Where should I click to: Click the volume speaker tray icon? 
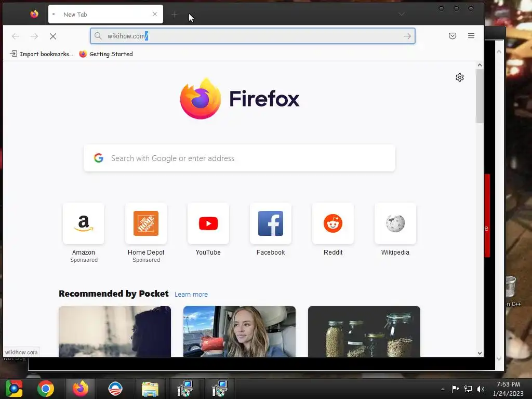(x=481, y=389)
